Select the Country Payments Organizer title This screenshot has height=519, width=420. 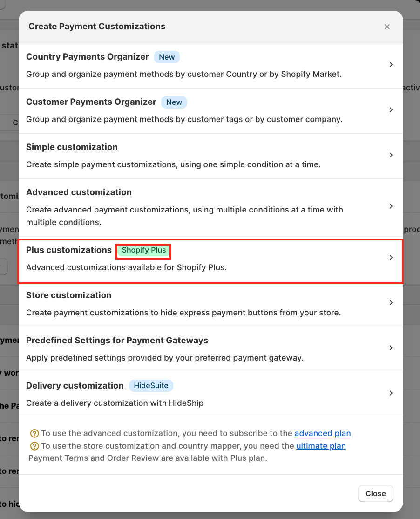88,57
